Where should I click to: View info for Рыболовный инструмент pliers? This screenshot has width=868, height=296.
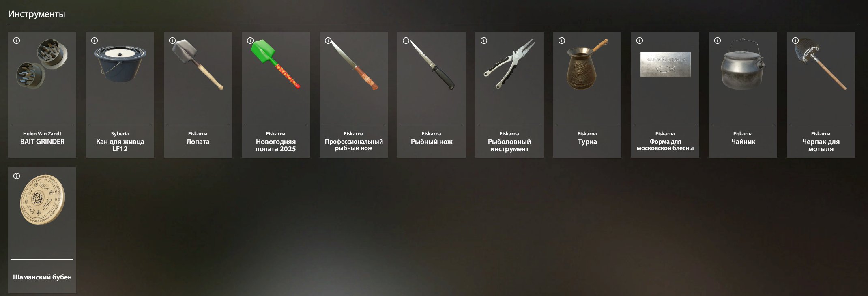point(484,41)
